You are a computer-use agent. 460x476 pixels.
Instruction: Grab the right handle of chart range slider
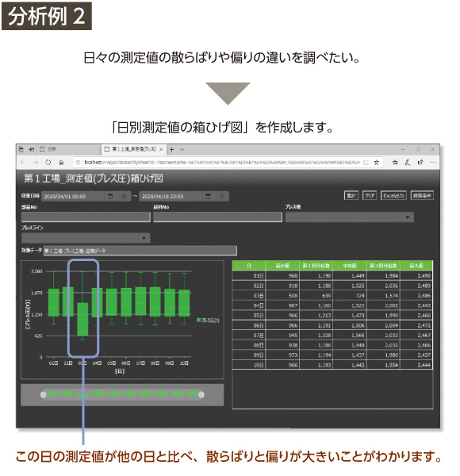pyautogui.click(x=201, y=394)
